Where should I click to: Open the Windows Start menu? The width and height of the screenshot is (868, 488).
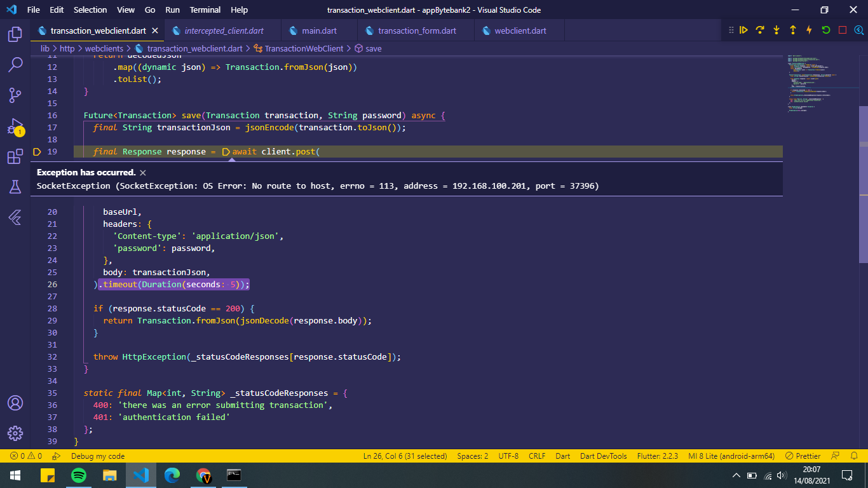(x=15, y=475)
